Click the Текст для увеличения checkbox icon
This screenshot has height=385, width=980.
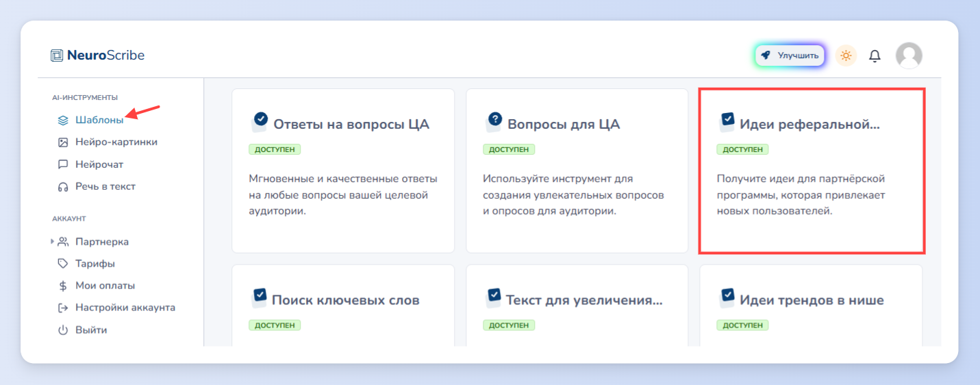click(494, 297)
